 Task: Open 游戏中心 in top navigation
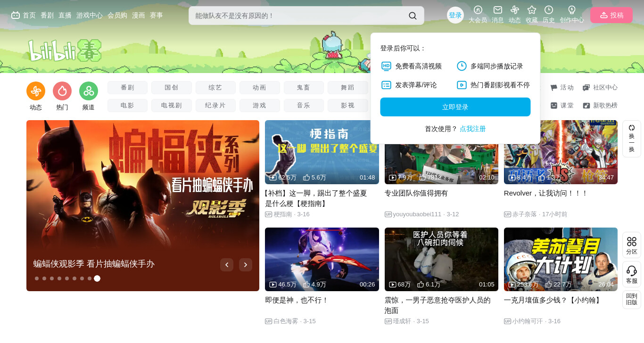click(x=90, y=15)
